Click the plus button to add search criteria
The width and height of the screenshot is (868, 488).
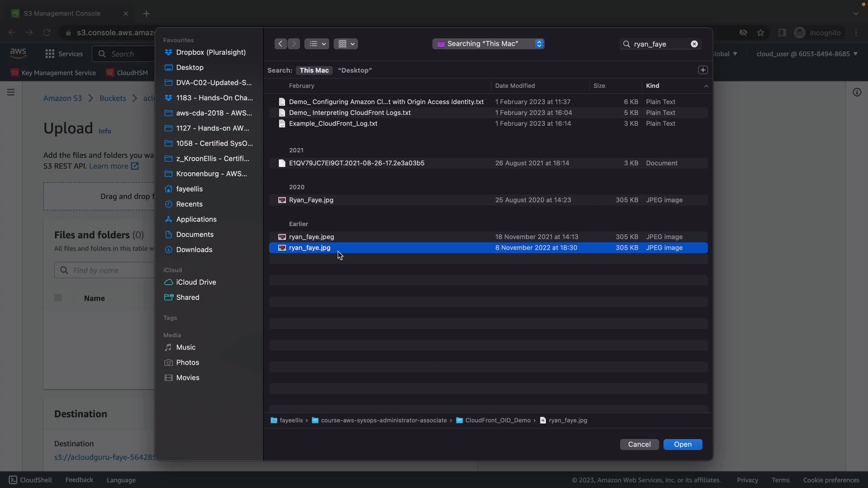(703, 70)
